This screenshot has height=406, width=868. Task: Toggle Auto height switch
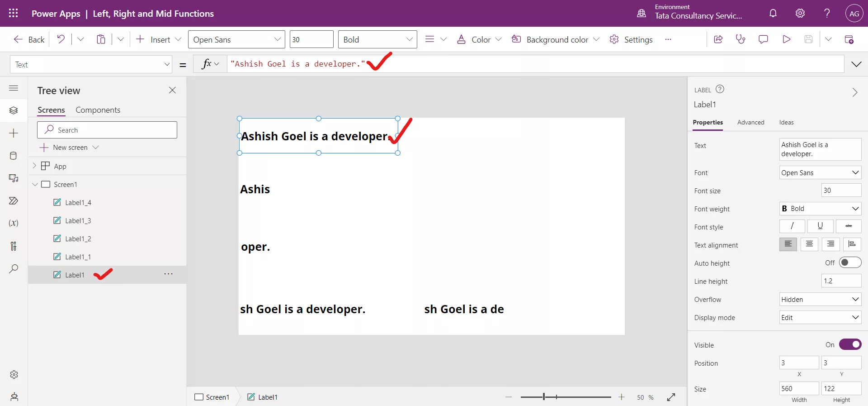850,263
